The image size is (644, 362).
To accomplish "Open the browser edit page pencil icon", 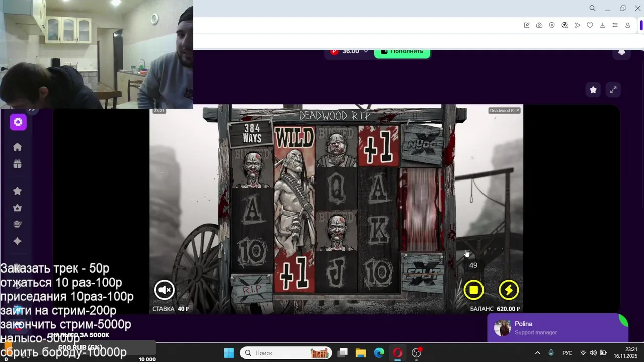I will [x=527, y=25].
